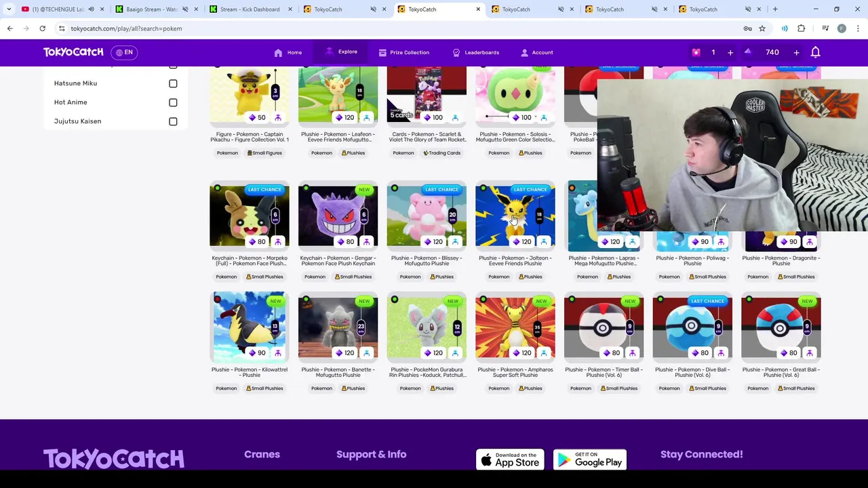Viewport: 868px width, 488px height.
Task: Open a new browser tab
Action: click(775, 9)
